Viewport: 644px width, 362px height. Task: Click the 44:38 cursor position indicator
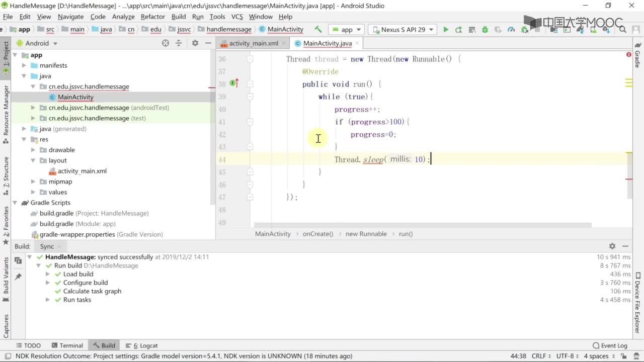518,356
